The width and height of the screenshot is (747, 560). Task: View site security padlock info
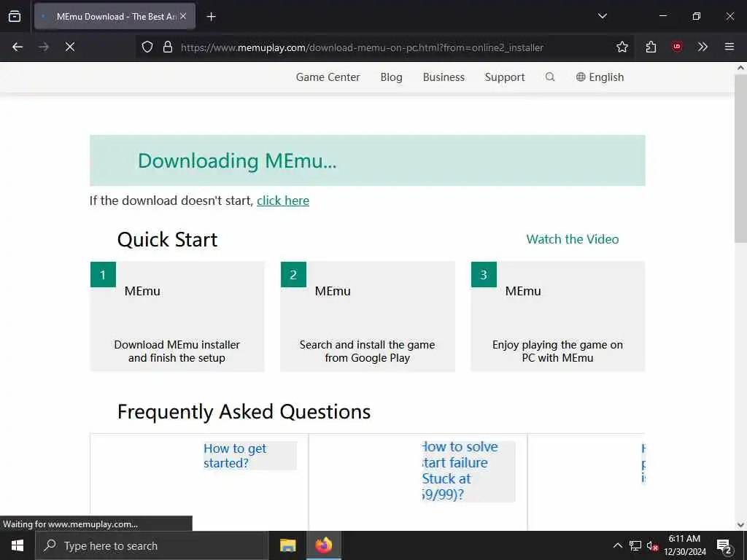click(x=168, y=47)
